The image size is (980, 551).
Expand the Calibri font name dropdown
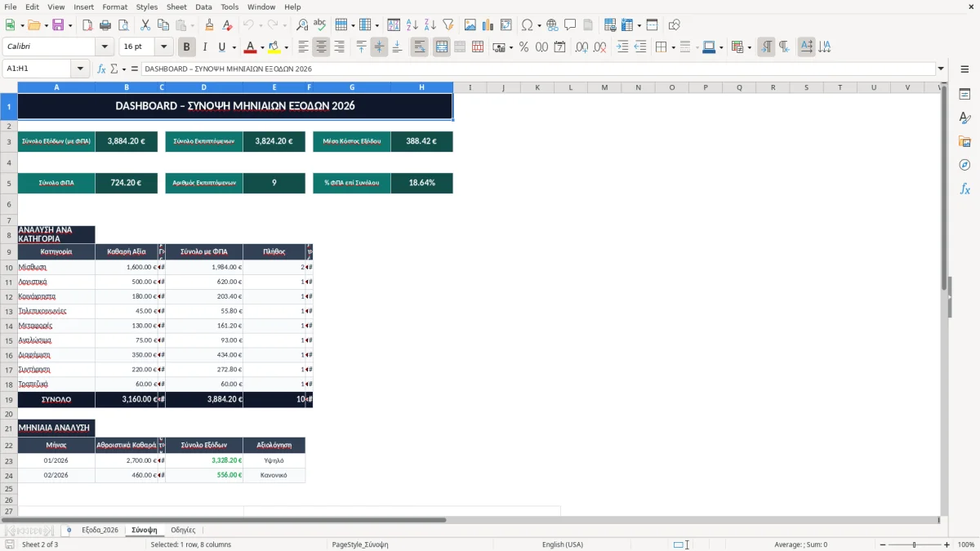[105, 47]
